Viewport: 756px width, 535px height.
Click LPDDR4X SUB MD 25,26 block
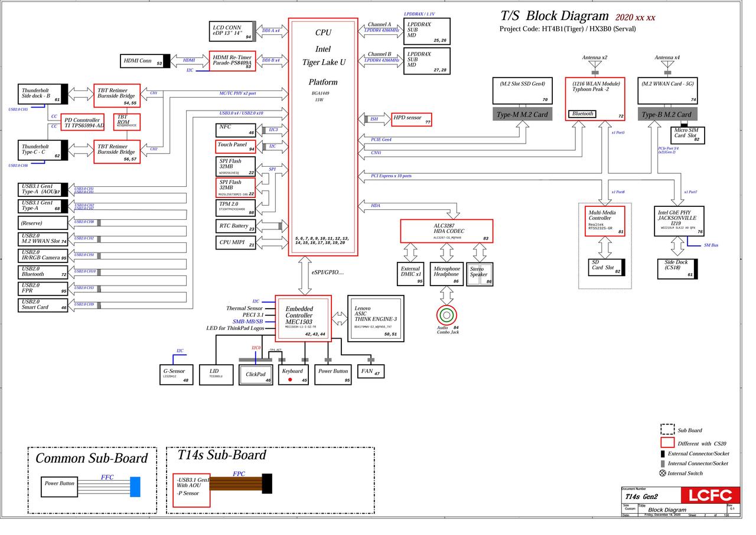[427, 31]
